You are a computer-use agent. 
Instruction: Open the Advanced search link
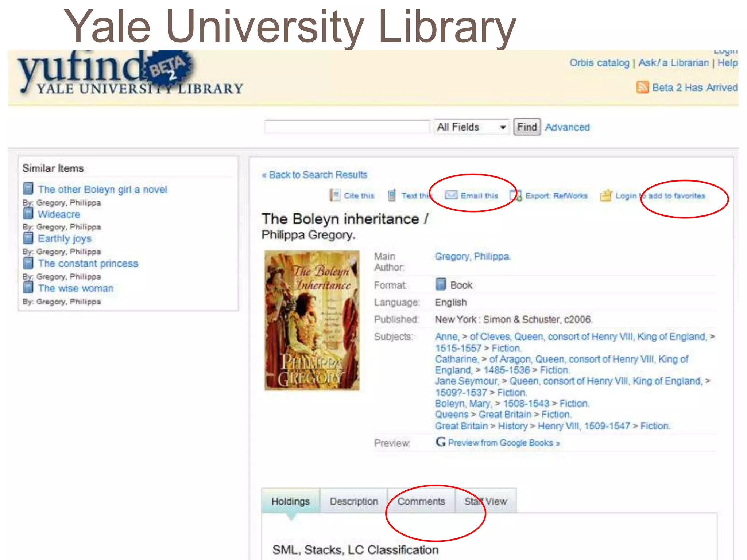pos(567,127)
